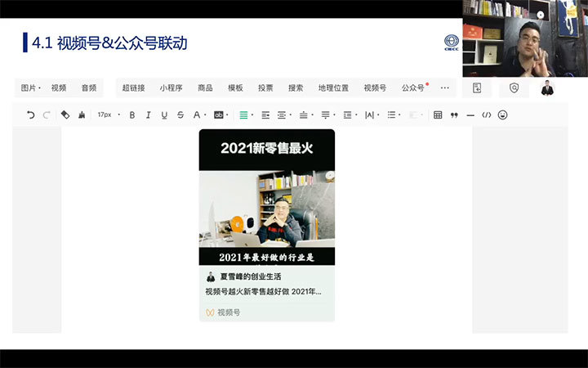Click the clear formatting eraser icon

[x=65, y=115]
